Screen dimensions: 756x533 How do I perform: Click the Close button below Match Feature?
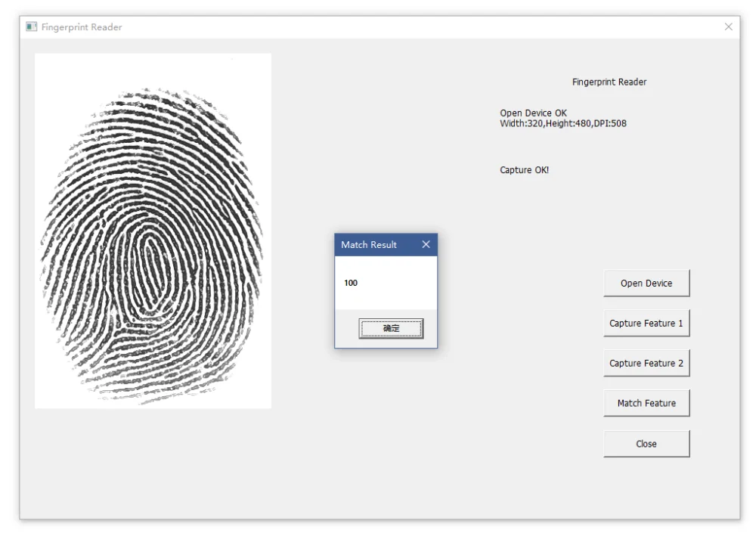(646, 443)
